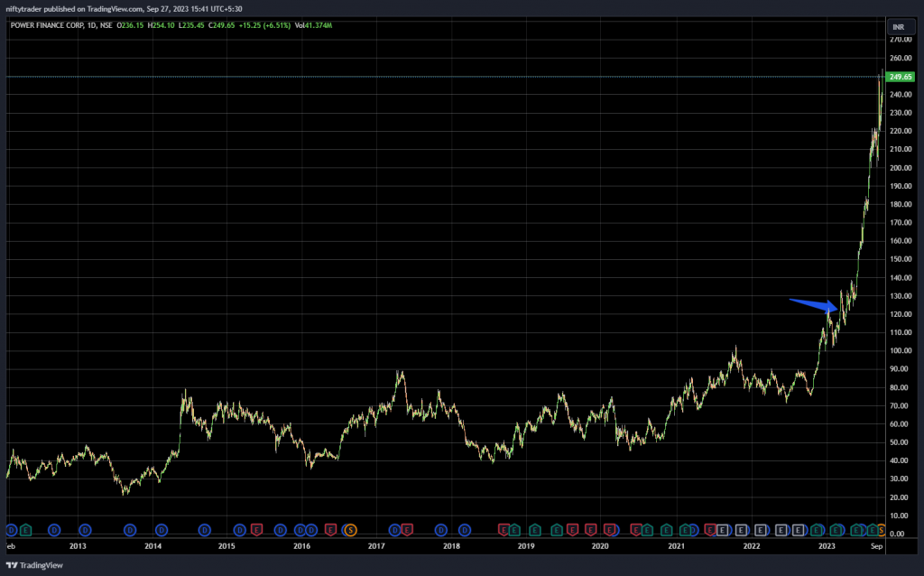Click the green 249.65 current price label
This screenshot has height=576, width=924.
tap(900, 77)
